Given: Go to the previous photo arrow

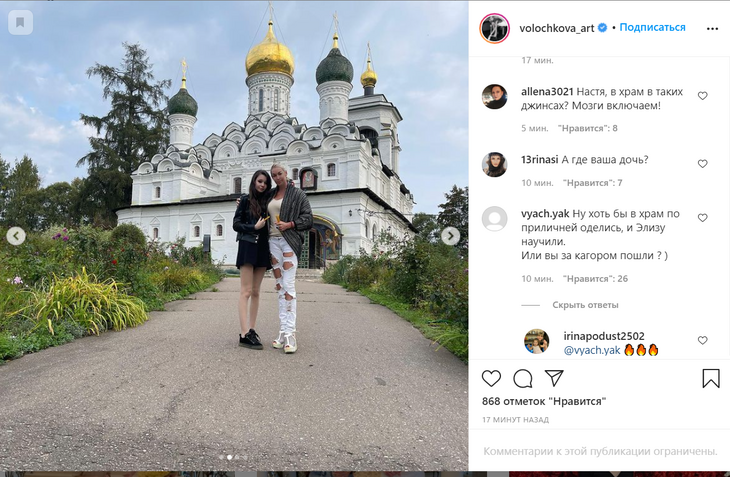Looking at the screenshot, I should pos(16,236).
